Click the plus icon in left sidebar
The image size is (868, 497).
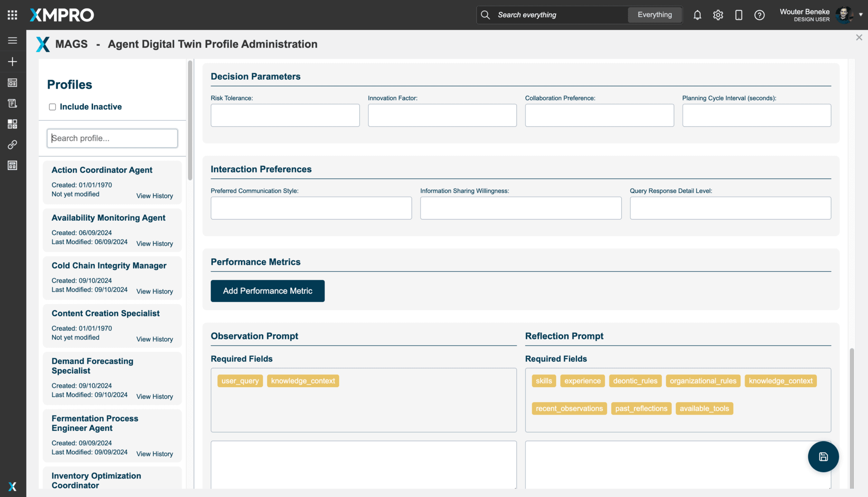[12, 62]
